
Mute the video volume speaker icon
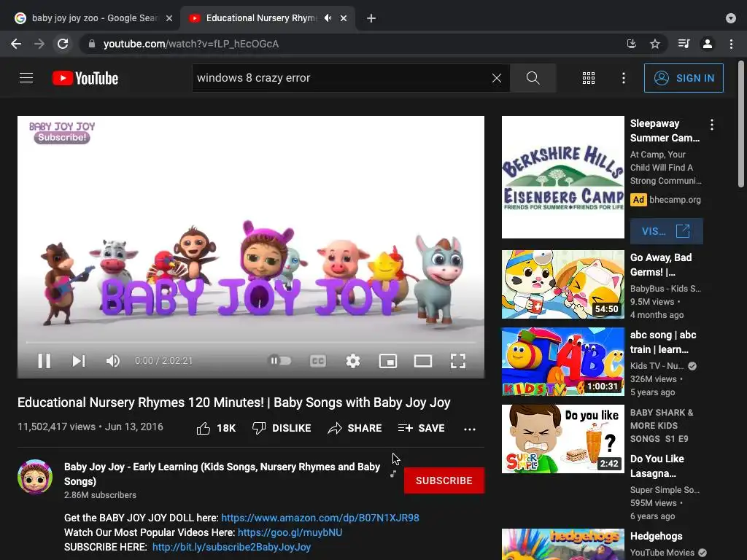tap(113, 360)
